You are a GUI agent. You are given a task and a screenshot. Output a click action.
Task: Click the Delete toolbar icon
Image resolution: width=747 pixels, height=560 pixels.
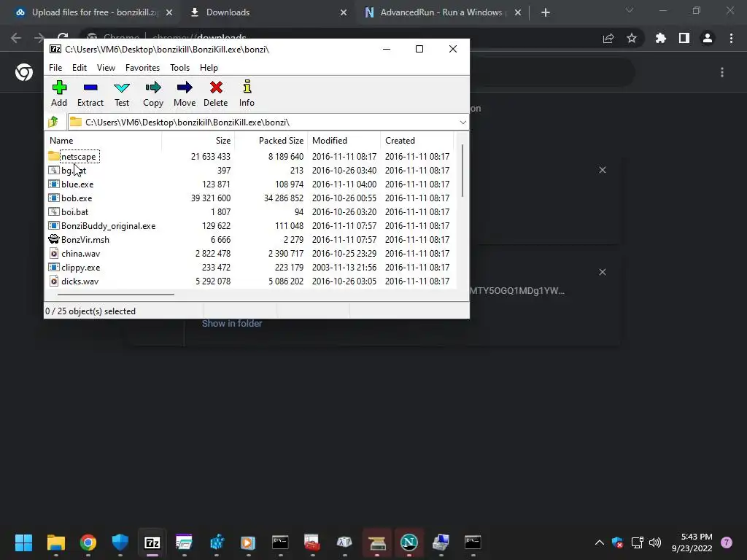[x=216, y=87]
